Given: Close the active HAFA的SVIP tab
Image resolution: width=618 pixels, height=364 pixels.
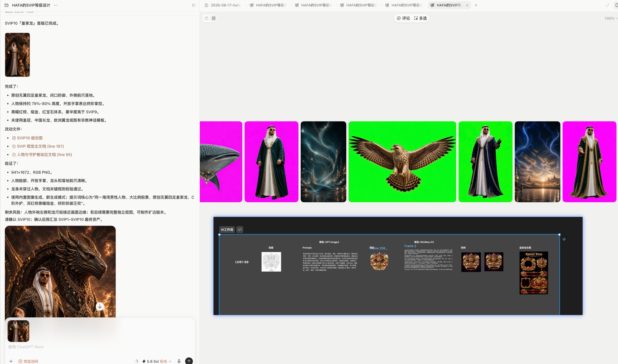Looking at the screenshot, I should coord(467,5).
